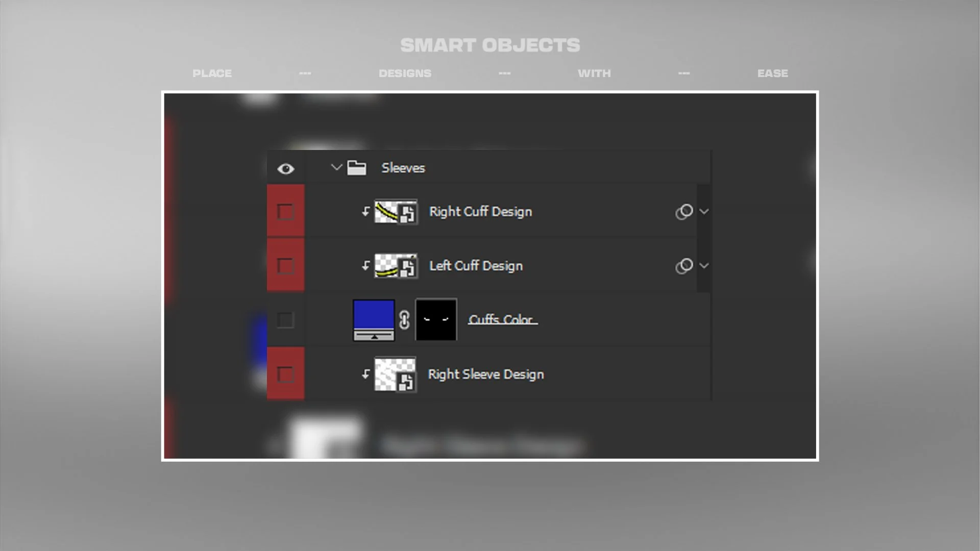Collapse the Sleeves group chevron
The height and width of the screenshot is (551, 980).
point(336,167)
